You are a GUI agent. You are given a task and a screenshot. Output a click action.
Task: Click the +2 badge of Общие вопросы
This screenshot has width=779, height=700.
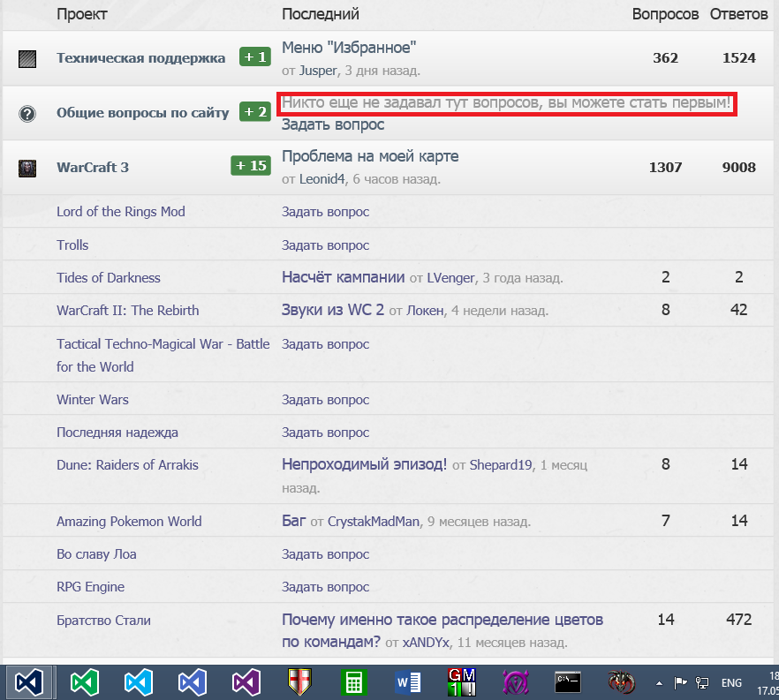coord(255,111)
